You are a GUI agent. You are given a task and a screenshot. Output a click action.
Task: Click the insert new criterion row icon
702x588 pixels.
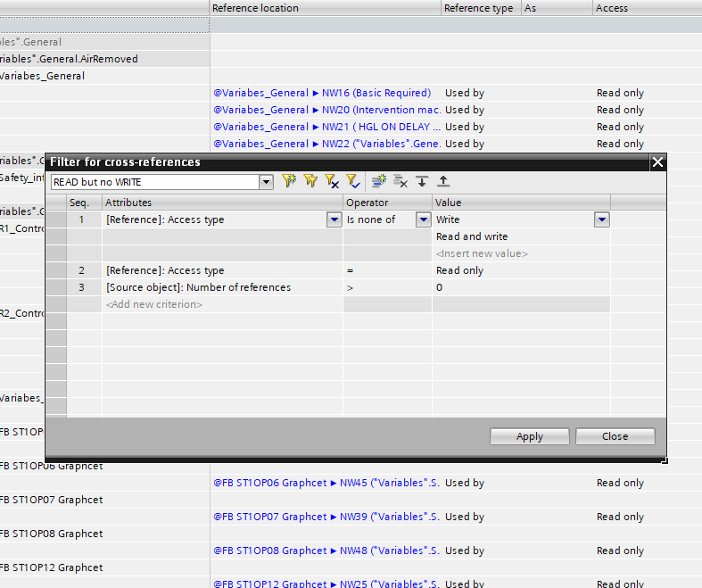click(378, 181)
